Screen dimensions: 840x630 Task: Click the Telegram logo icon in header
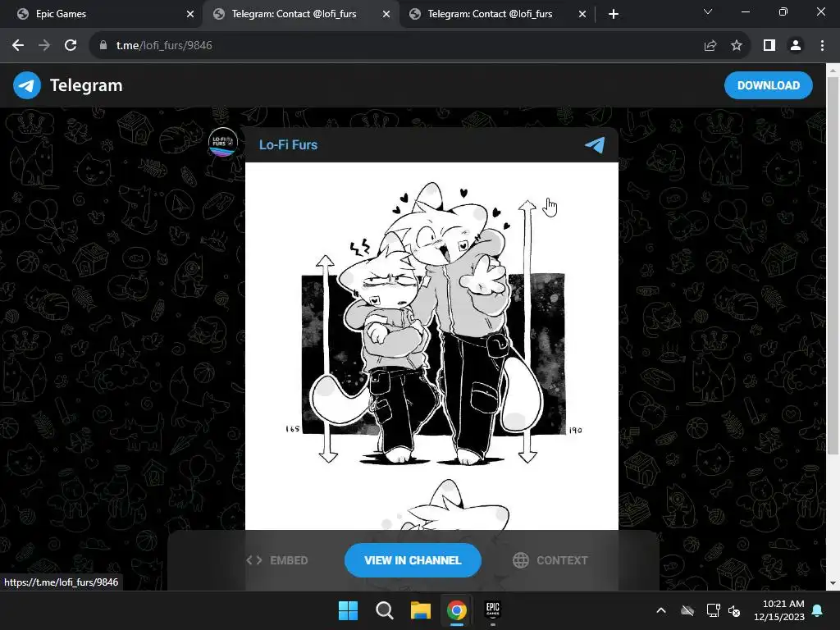click(27, 85)
